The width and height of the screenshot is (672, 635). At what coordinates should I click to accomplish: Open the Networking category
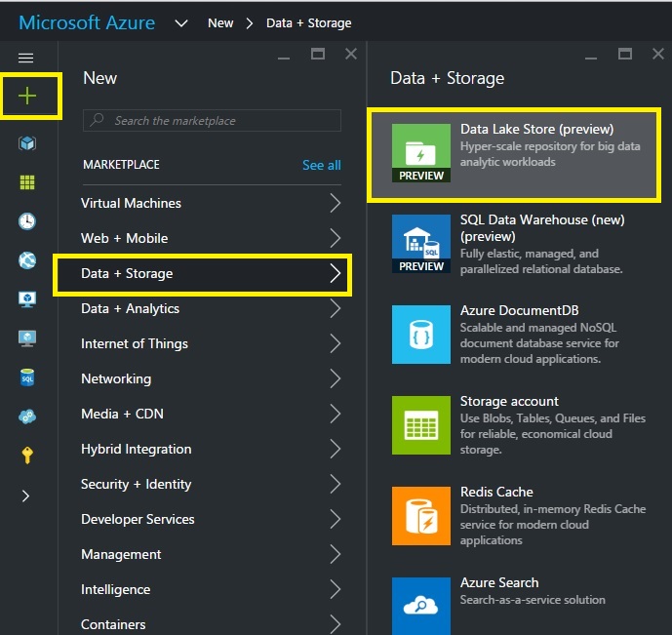pos(212,378)
